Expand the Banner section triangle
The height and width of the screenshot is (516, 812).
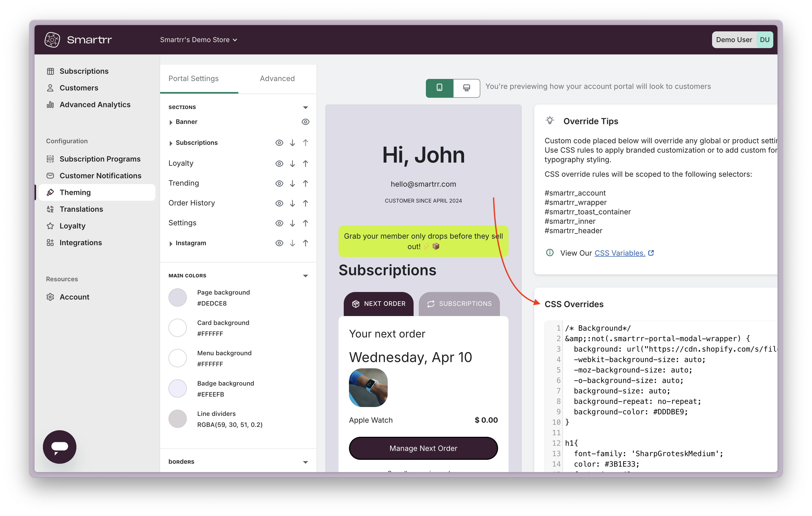(171, 122)
